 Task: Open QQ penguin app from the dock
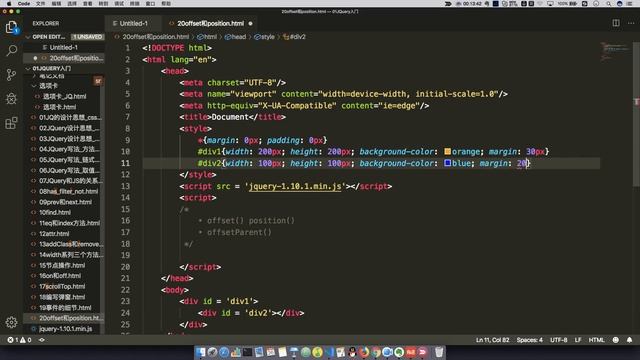click(x=352, y=352)
